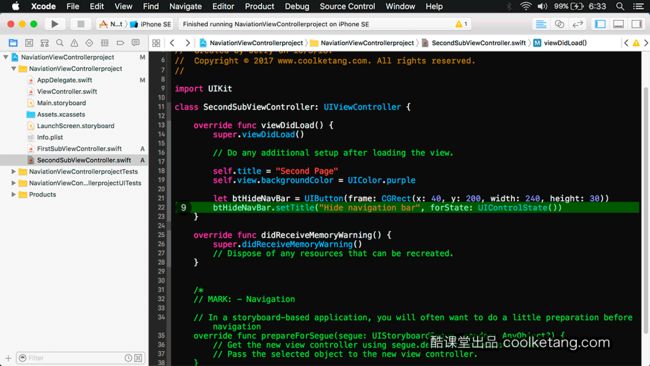Choose the scheme in toolbar
This screenshot has width=650, height=366.
(110, 24)
